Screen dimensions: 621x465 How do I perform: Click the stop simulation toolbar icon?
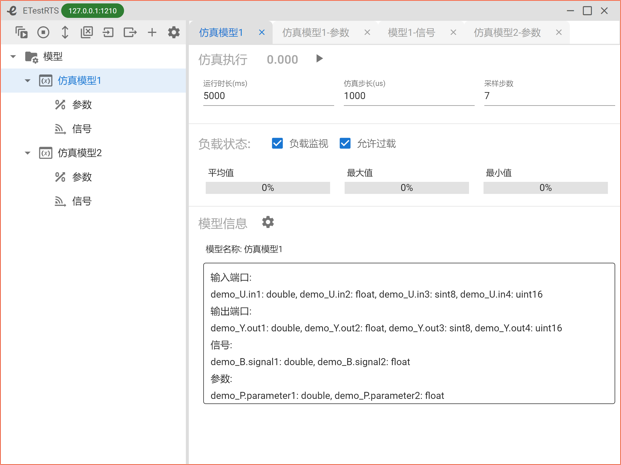click(43, 32)
